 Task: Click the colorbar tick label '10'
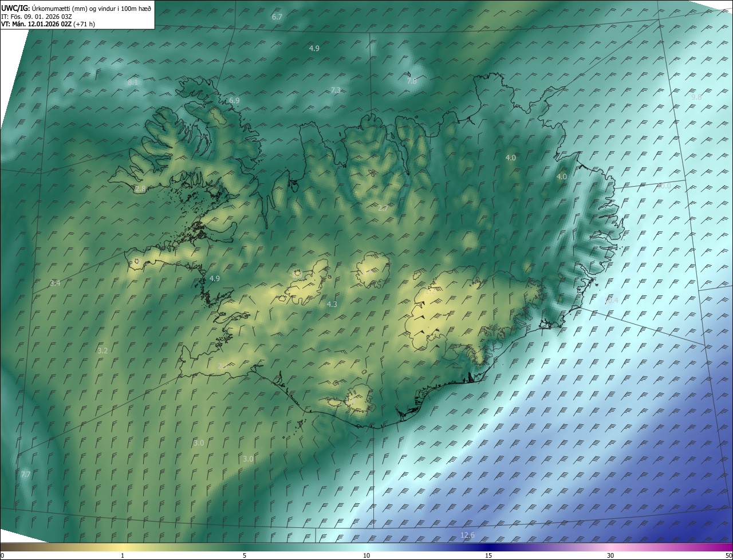point(366,555)
